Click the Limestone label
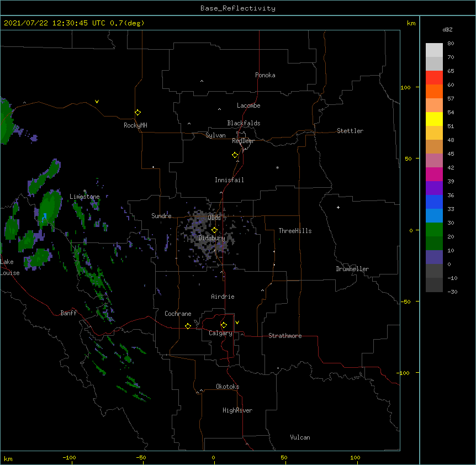The image size is (476, 465). 84,197
